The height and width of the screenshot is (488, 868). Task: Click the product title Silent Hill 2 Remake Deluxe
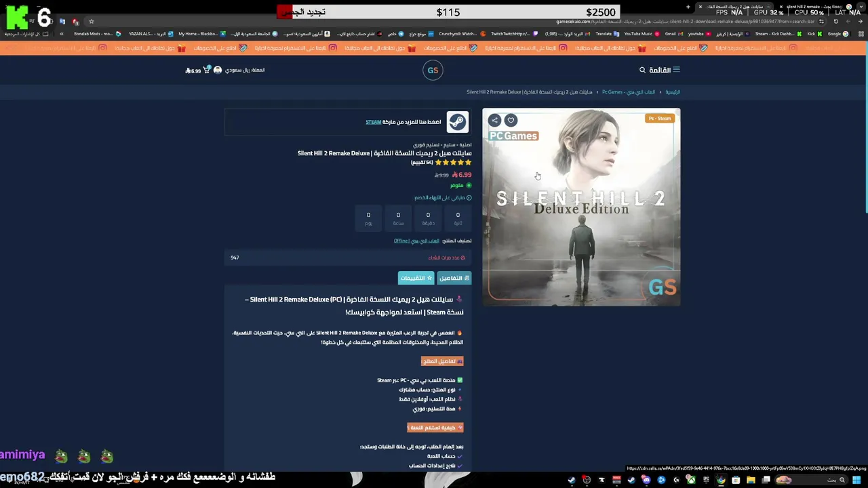pyautogui.click(x=384, y=153)
